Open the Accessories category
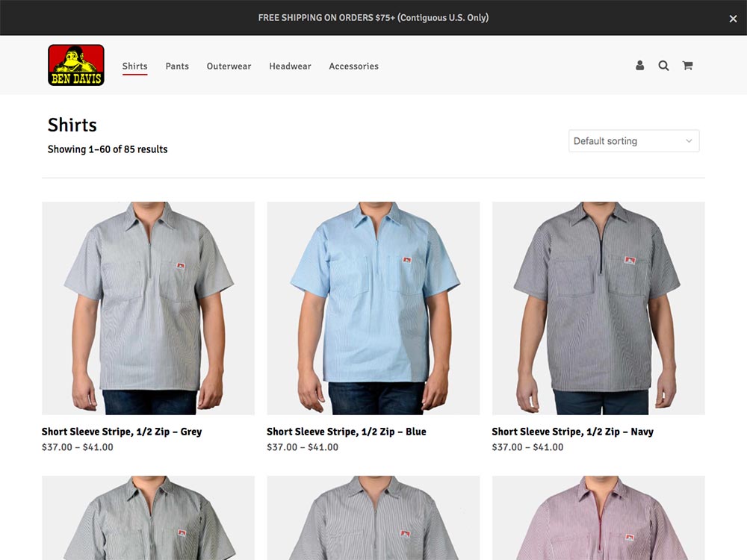Image resolution: width=747 pixels, height=560 pixels. [353, 66]
